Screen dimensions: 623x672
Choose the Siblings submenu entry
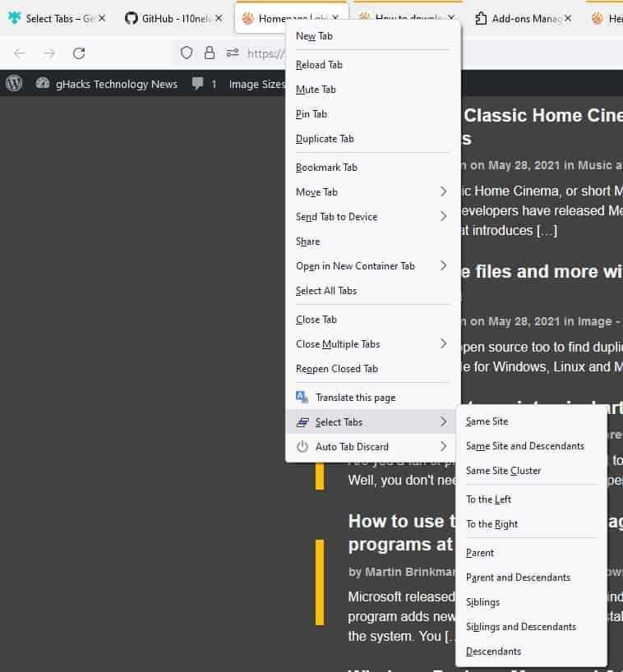click(x=531, y=601)
